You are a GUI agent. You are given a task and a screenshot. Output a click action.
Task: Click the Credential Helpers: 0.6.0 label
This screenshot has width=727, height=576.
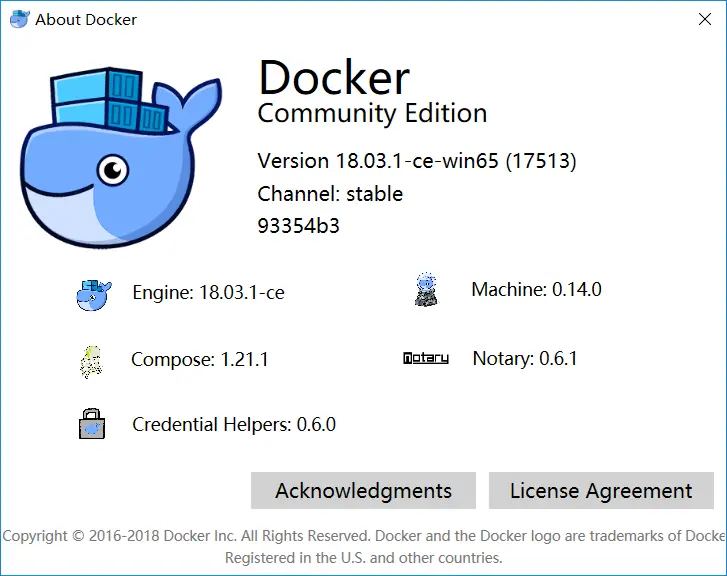click(234, 424)
